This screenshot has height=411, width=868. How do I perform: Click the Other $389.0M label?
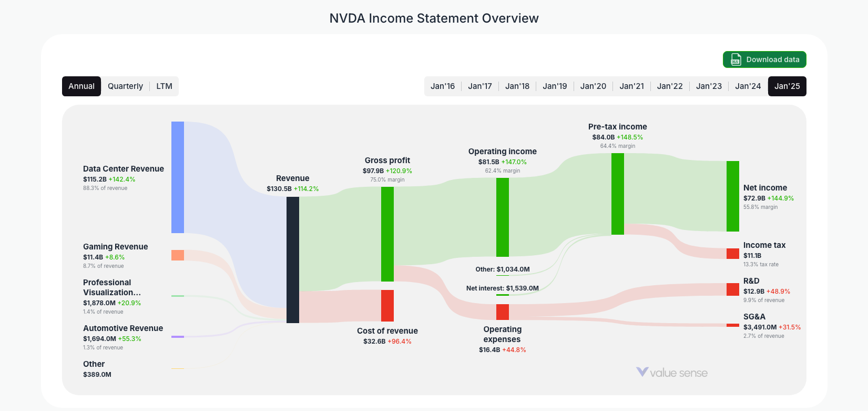pyautogui.click(x=97, y=369)
